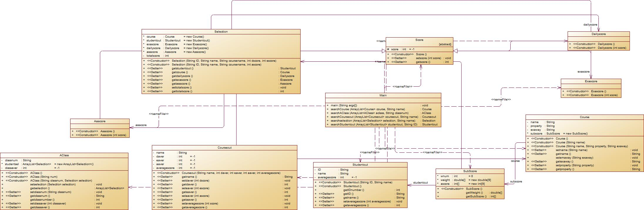This screenshot has height=210, width=644.
Task: Click 'dailyscore' association label above Dailyscore class
Action: point(590,25)
